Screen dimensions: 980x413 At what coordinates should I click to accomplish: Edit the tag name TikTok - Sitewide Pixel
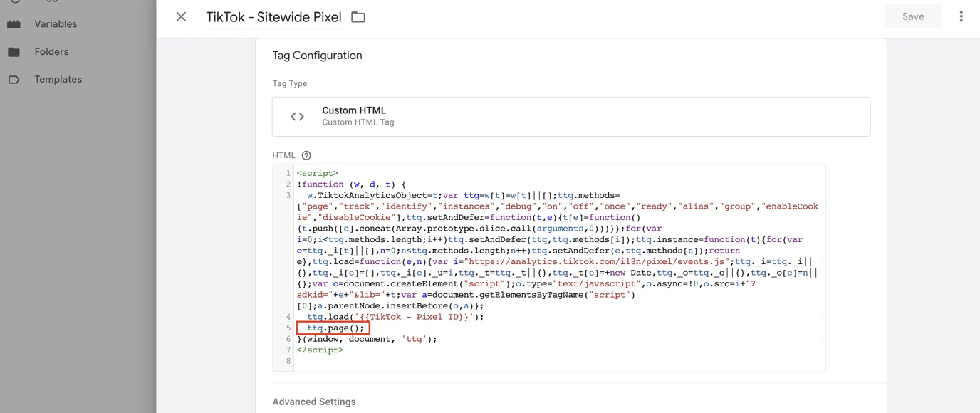point(273,16)
